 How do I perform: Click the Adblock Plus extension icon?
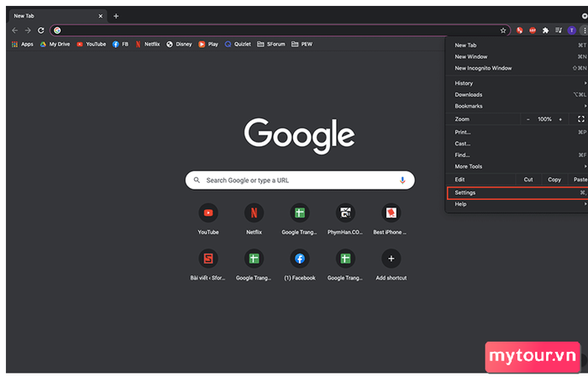(x=533, y=30)
